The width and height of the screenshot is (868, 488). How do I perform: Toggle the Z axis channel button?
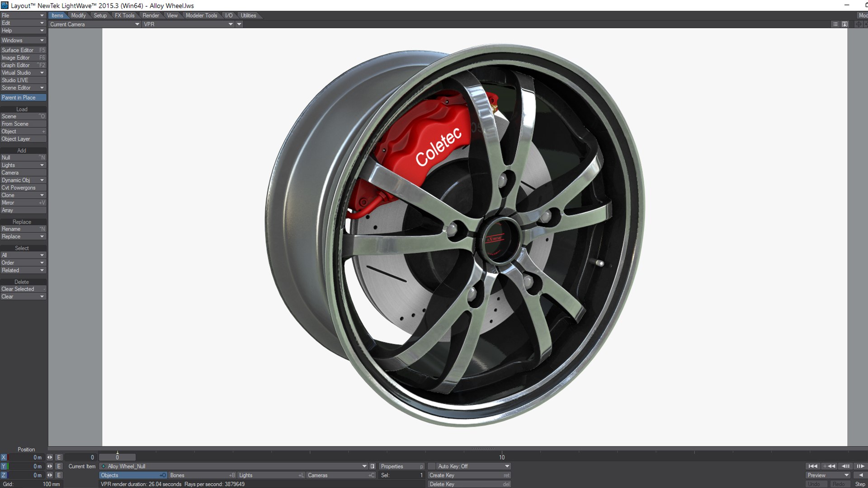[x=4, y=475]
